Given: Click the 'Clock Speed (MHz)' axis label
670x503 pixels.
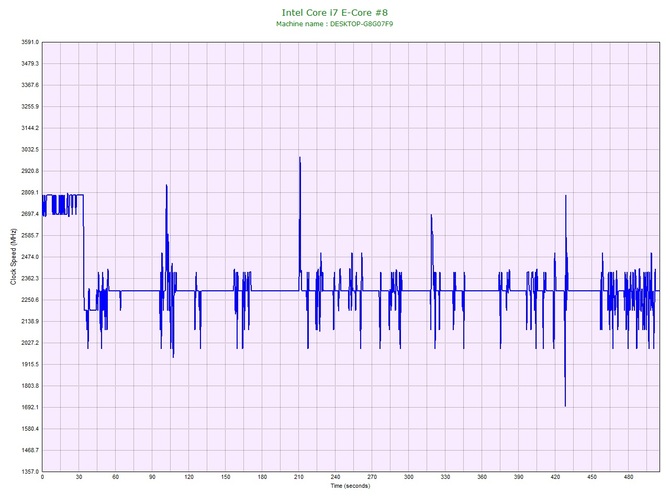Looking at the screenshot, I should coord(13,256).
